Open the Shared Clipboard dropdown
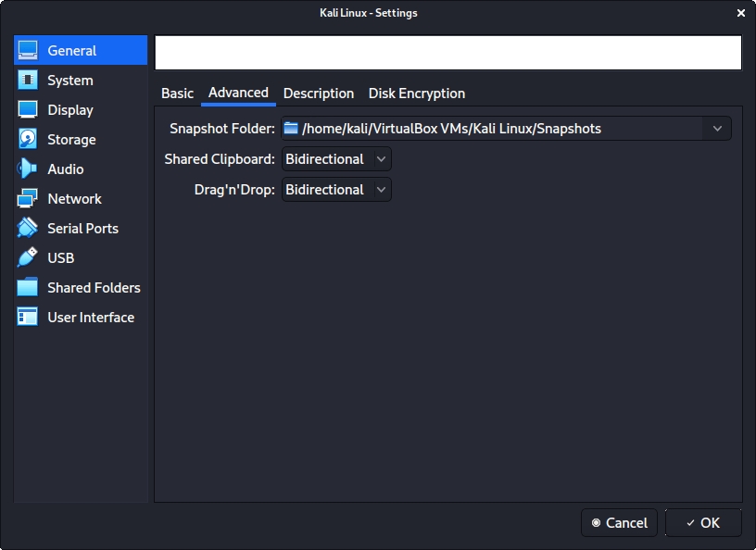 336,159
